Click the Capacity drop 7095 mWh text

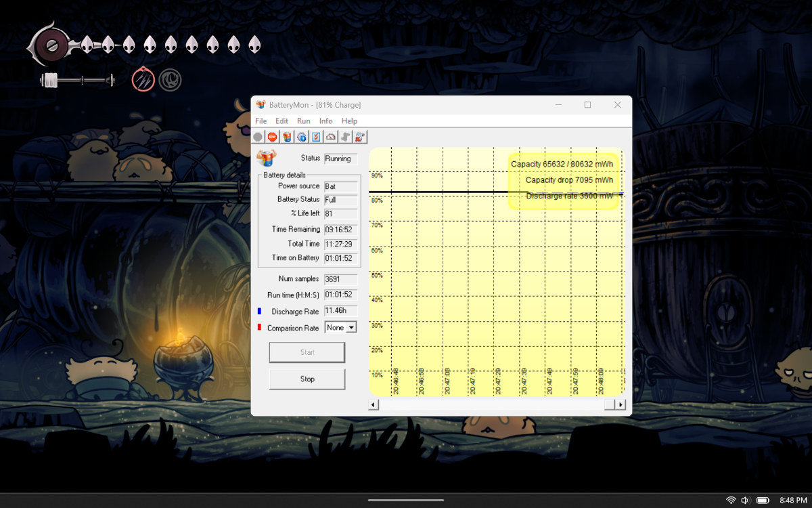[x=570, y=180]
